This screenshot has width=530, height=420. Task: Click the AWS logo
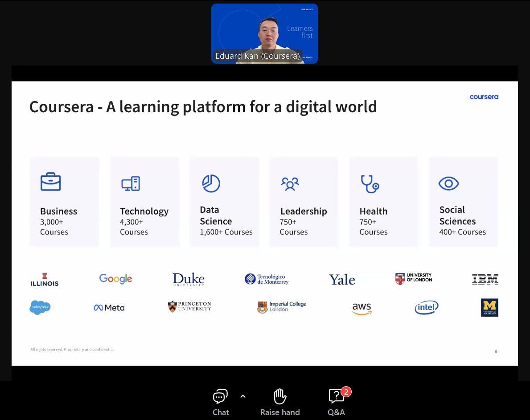(x=362, y=308)
